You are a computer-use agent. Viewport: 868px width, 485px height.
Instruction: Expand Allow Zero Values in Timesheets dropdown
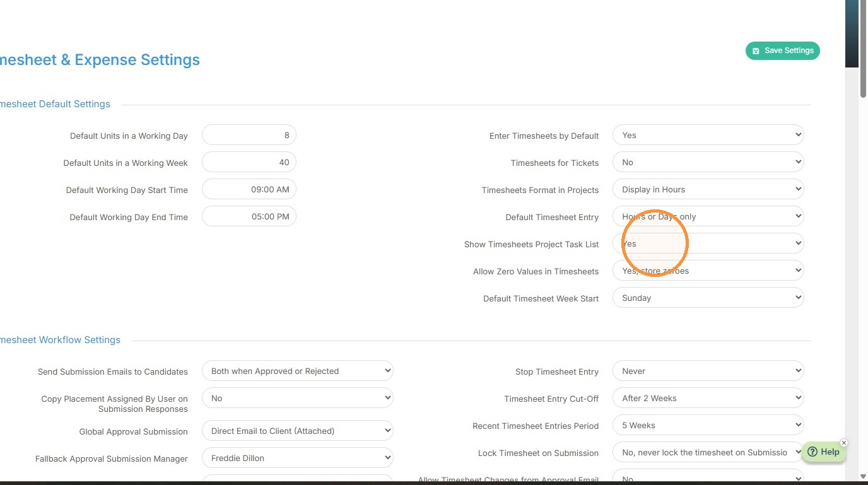pyautogui.click(x=708, y=271)
